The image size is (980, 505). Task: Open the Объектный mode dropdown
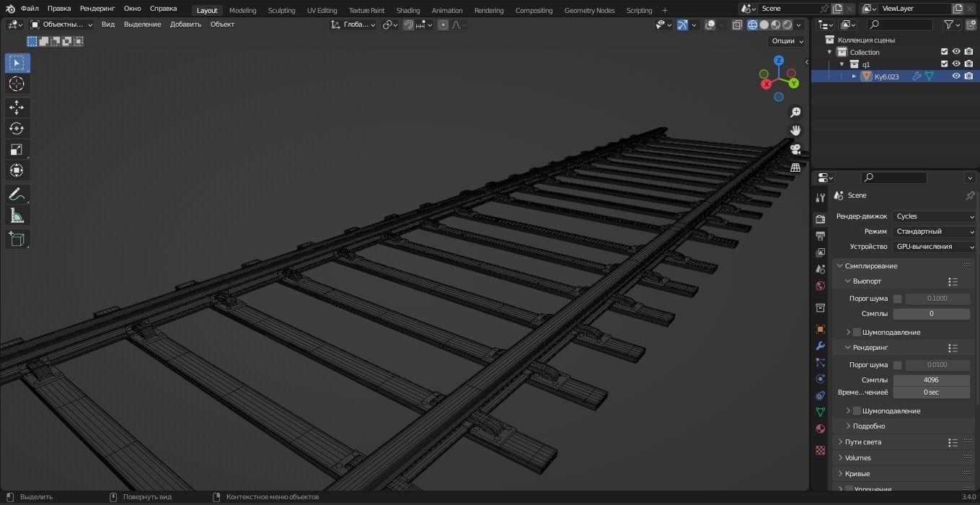(61, 25)
